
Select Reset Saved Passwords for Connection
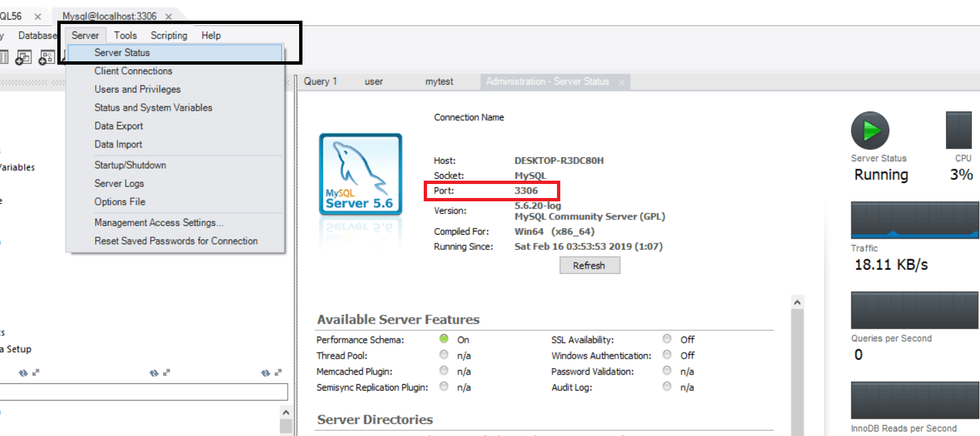(x=175, y=241)
